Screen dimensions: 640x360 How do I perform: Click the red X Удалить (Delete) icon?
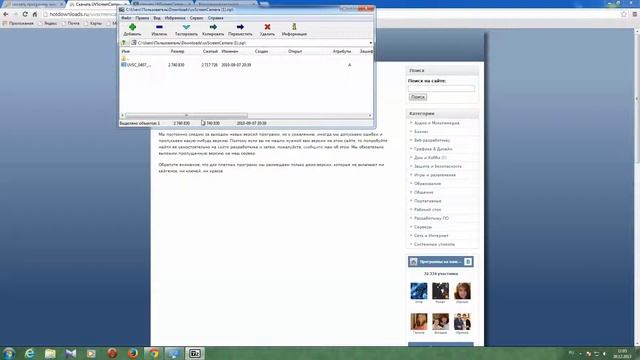point(267,27)
